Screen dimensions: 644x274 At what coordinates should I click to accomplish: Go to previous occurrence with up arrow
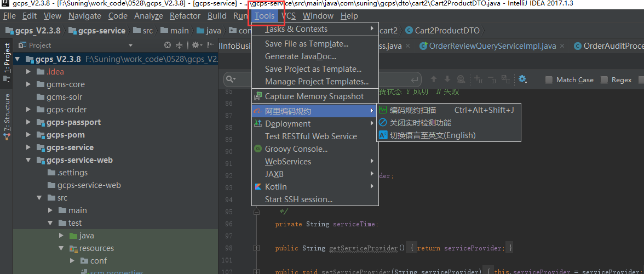click(434, 79)
